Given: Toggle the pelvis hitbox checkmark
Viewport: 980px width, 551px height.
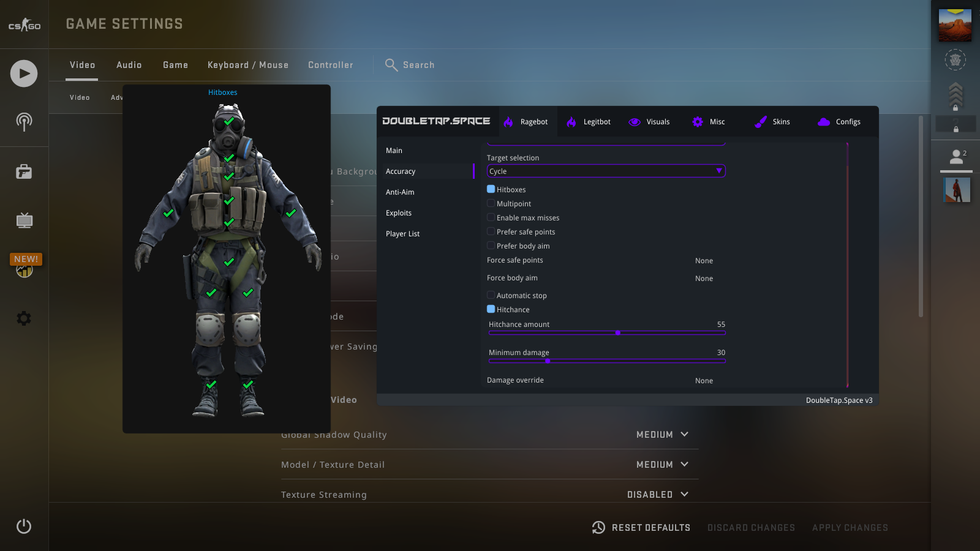Looking at the screenshot, I should 229,262.
